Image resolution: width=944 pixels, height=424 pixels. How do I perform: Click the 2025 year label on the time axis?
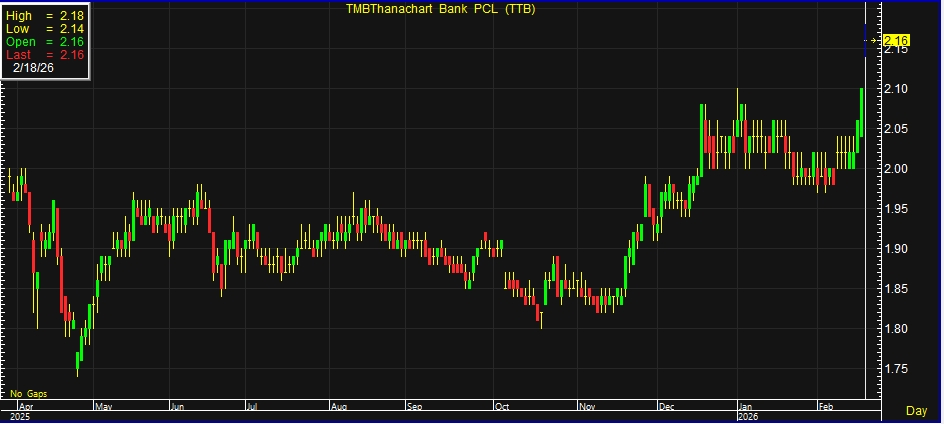coord(19,416)
